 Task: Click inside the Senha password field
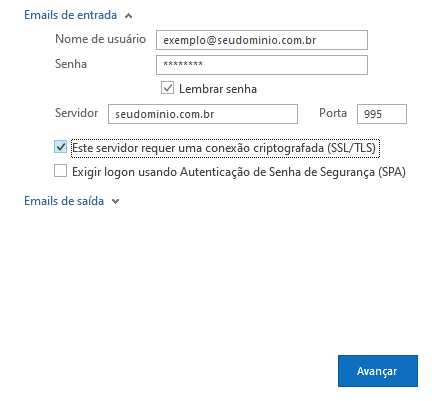pyautogui.click(x=262, y=65)
